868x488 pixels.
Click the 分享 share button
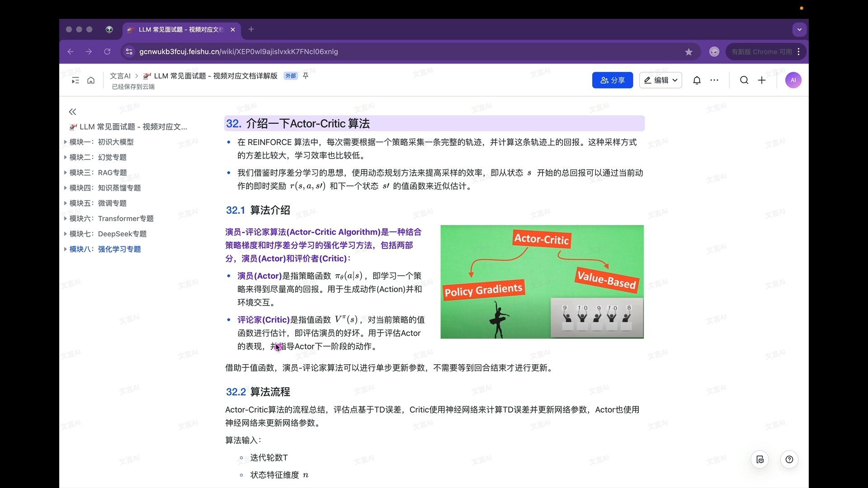tap(613, 80)
